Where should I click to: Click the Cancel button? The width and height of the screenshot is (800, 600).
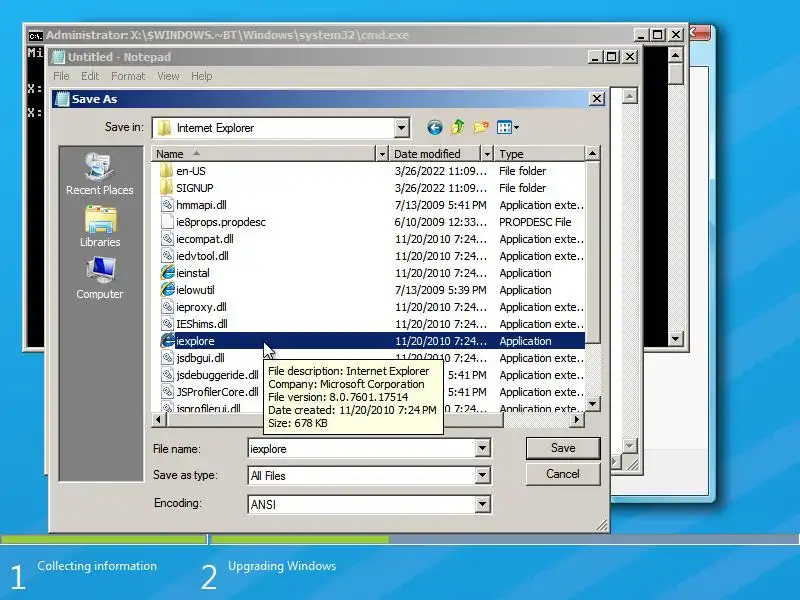click(563, 474)
